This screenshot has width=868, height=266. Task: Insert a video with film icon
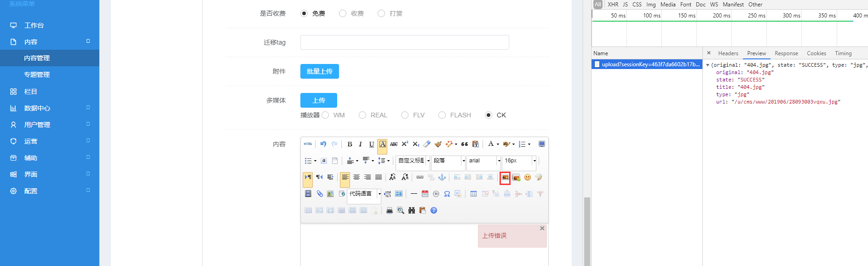pyautogui.click(x=308, y=194)
